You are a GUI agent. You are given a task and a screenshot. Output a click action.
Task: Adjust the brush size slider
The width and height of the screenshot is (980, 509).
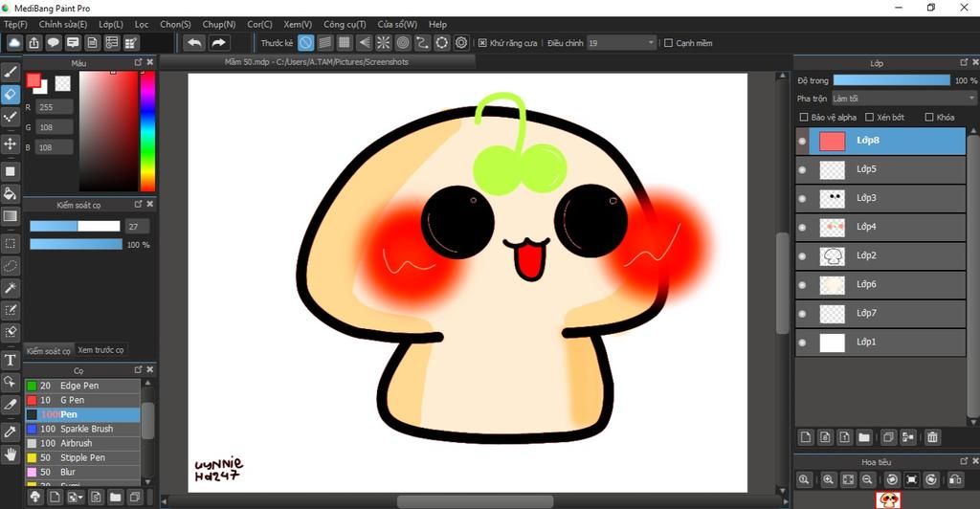point(75,226)
